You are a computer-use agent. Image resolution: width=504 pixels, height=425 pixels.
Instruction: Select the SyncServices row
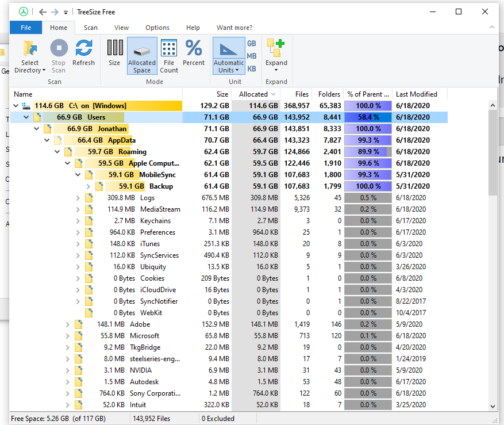229,255
